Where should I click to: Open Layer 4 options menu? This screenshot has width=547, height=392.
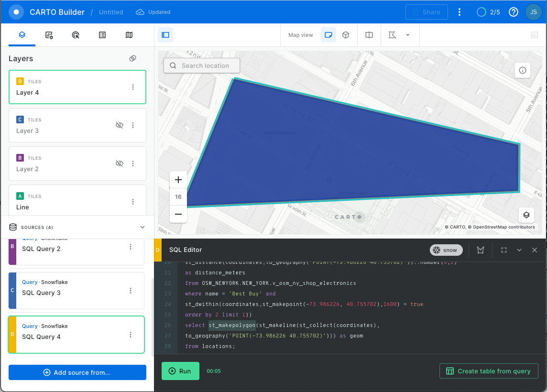coord(133,87)
